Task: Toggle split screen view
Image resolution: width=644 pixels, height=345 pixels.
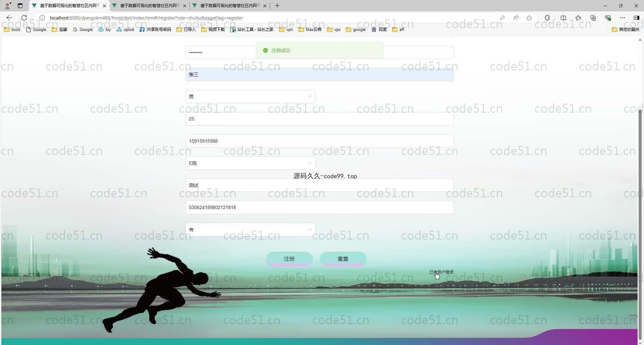Action: [563, 18]
